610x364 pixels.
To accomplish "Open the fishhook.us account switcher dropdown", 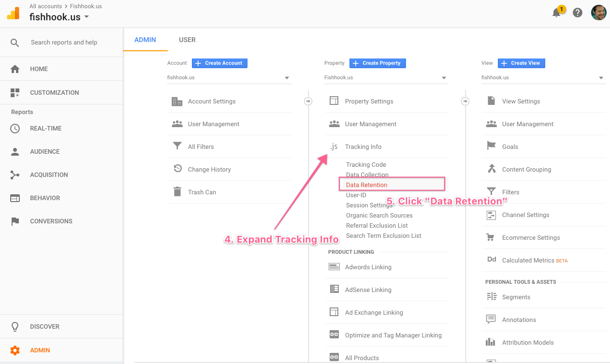I will click(59, 17).
